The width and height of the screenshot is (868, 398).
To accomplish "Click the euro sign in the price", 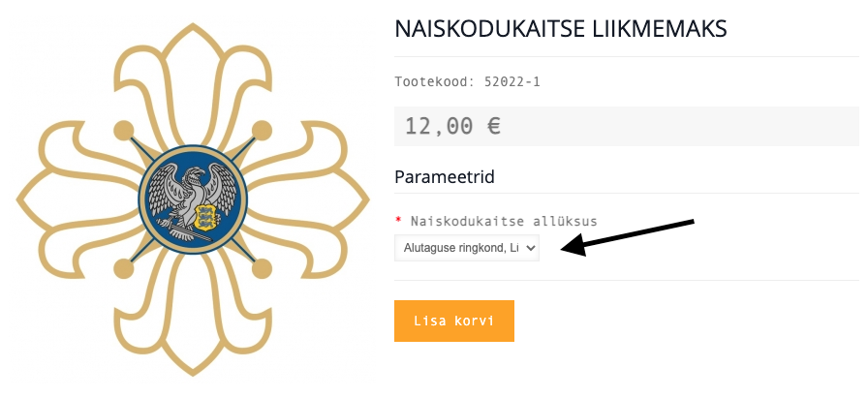I will [494, 126].
